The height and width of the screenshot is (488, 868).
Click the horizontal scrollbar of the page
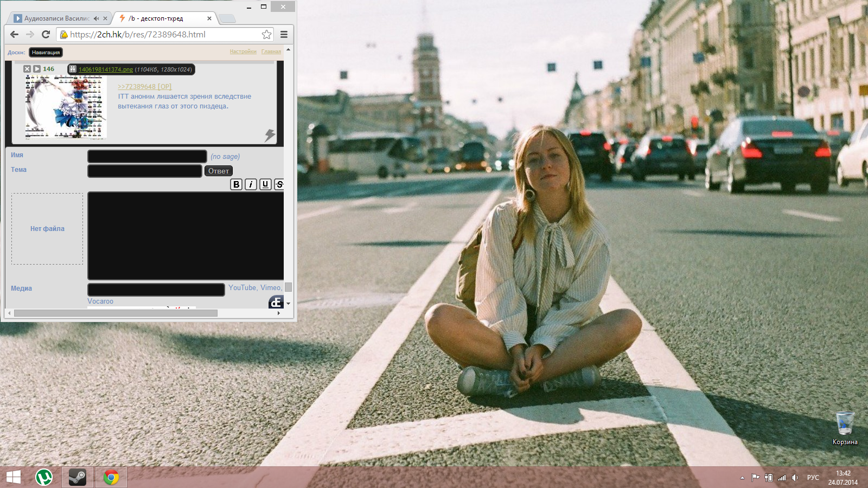[x=116, y=313]
